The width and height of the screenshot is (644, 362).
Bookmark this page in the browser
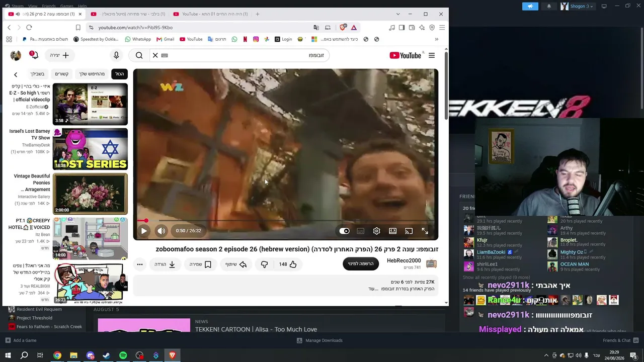pyautogui.click(x=78, y=28)
